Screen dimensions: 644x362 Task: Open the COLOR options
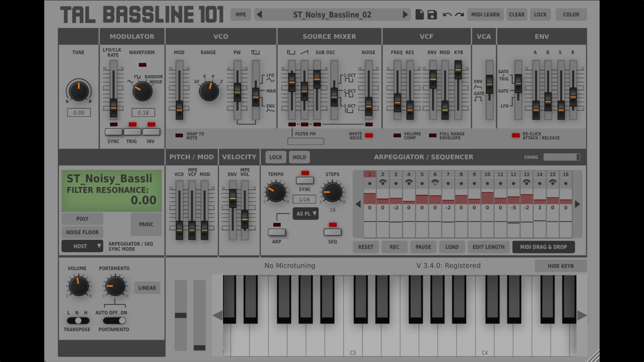click(x=571, y=15)
